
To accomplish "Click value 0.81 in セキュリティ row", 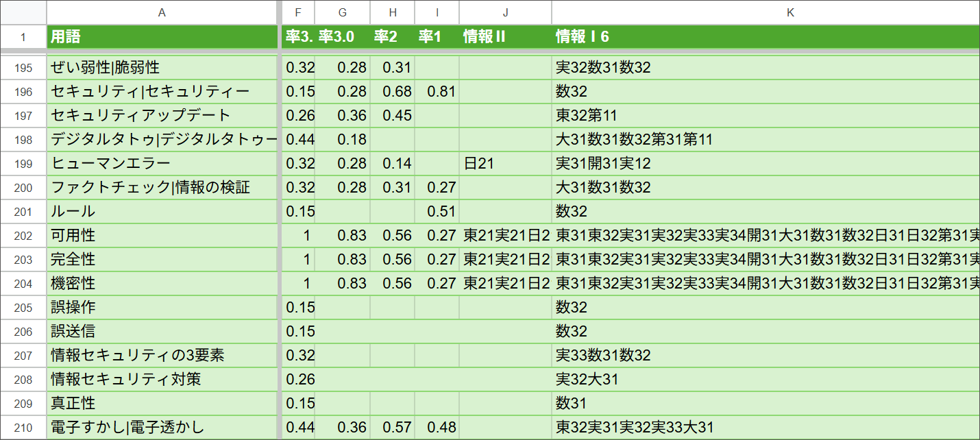I will point(437,91).
